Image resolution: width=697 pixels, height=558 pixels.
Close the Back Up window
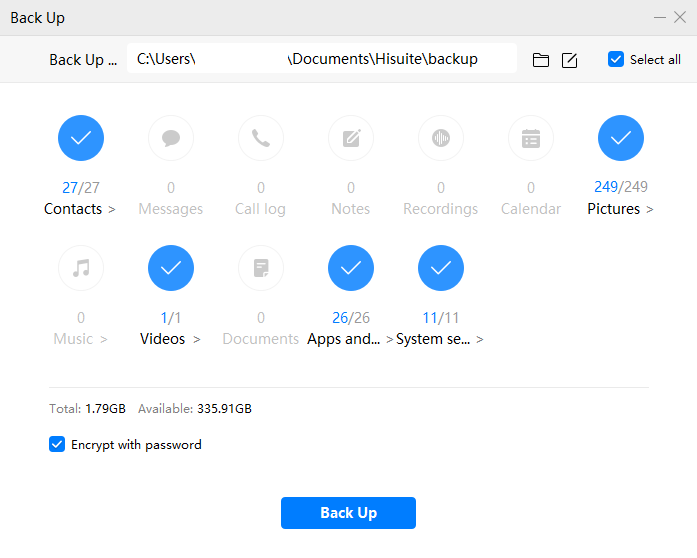click(680, 17)
